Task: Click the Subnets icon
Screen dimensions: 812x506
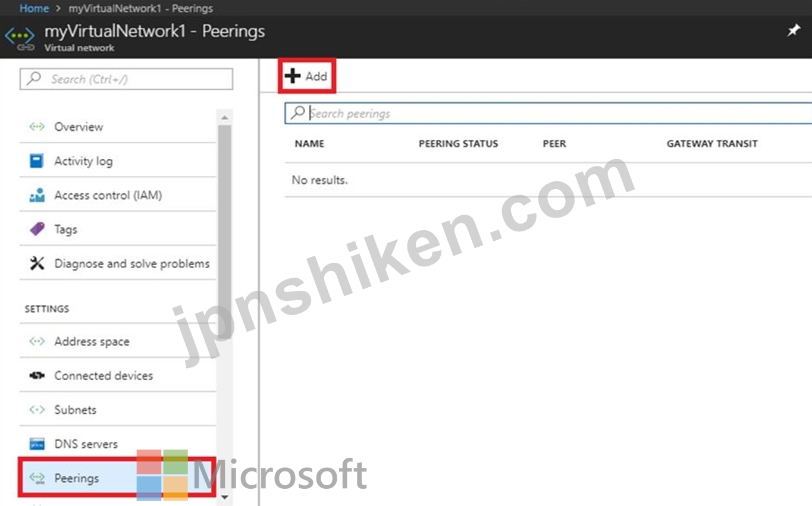Action: (x=37, y=410)
